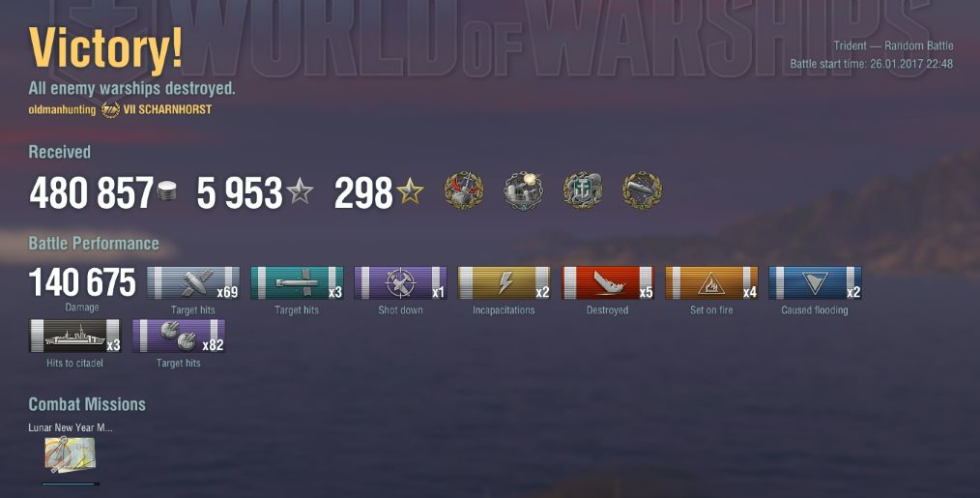Click the premium emblem beside VII SCHARNHORST
980x498 pixels.
pos(110,109)
